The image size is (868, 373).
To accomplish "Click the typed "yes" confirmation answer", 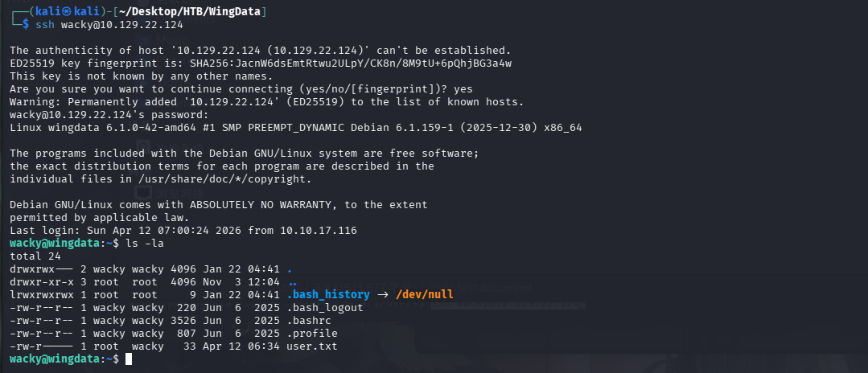I will click(x=463, y=88).
